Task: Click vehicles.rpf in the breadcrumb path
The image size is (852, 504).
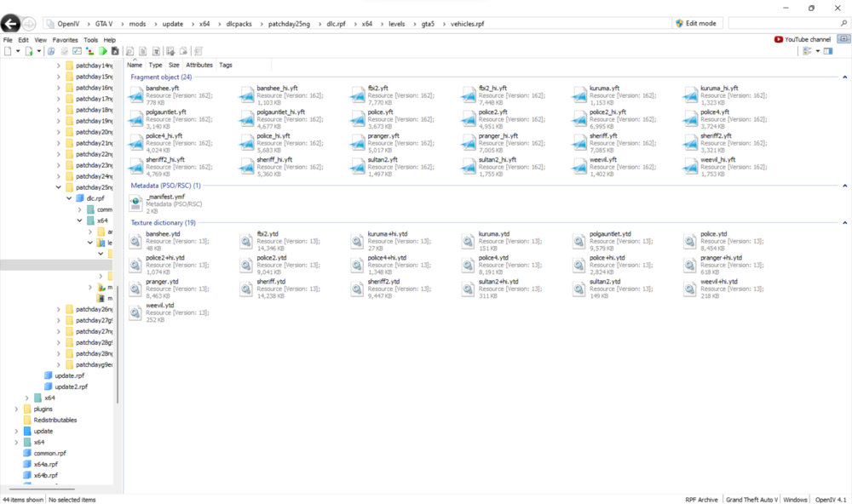Action: 468,23
